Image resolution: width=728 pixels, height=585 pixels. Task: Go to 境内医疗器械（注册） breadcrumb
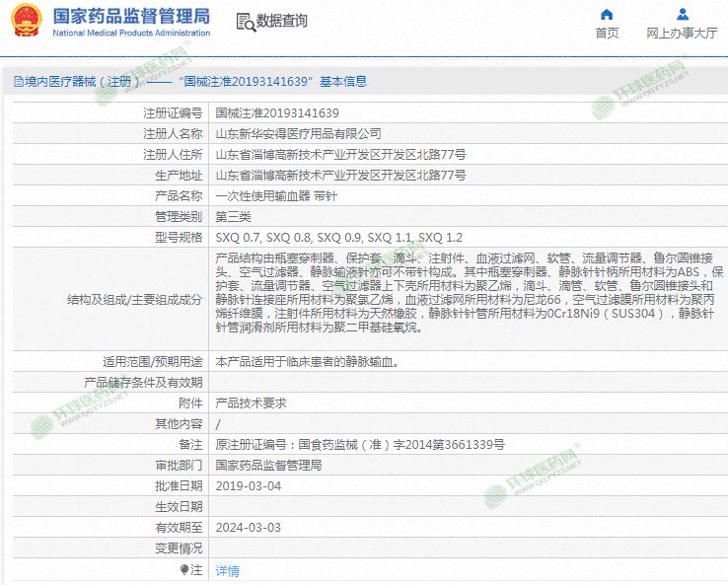79,81
